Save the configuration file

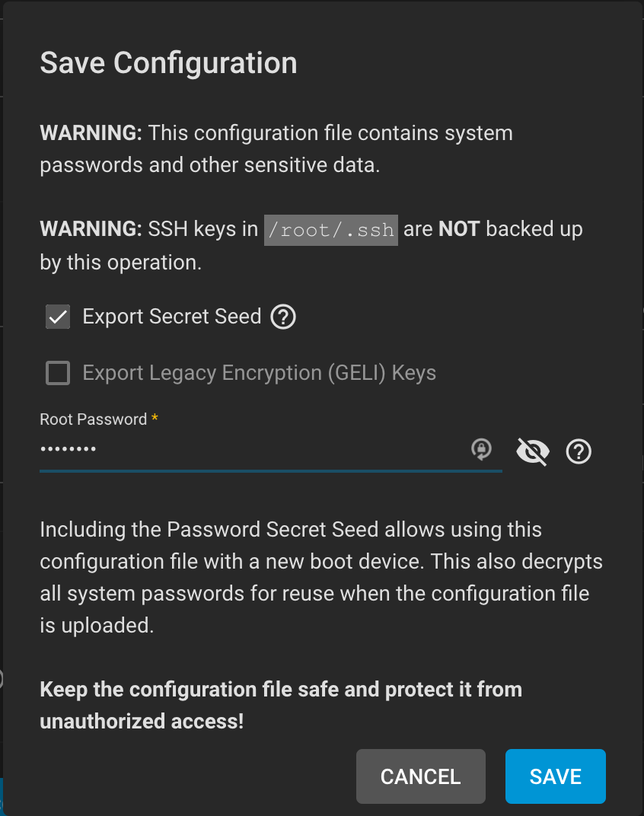click(556, 776)
